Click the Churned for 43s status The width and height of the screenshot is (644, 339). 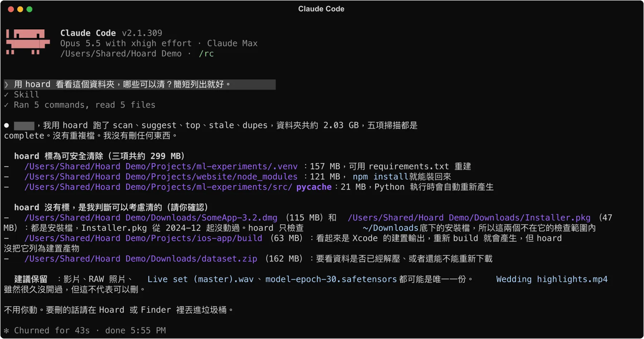[x=52, y=331]
